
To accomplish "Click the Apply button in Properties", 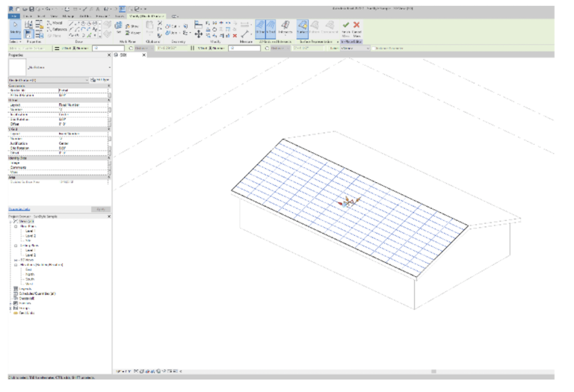I will pyautogui.click(x=101, y=209).
